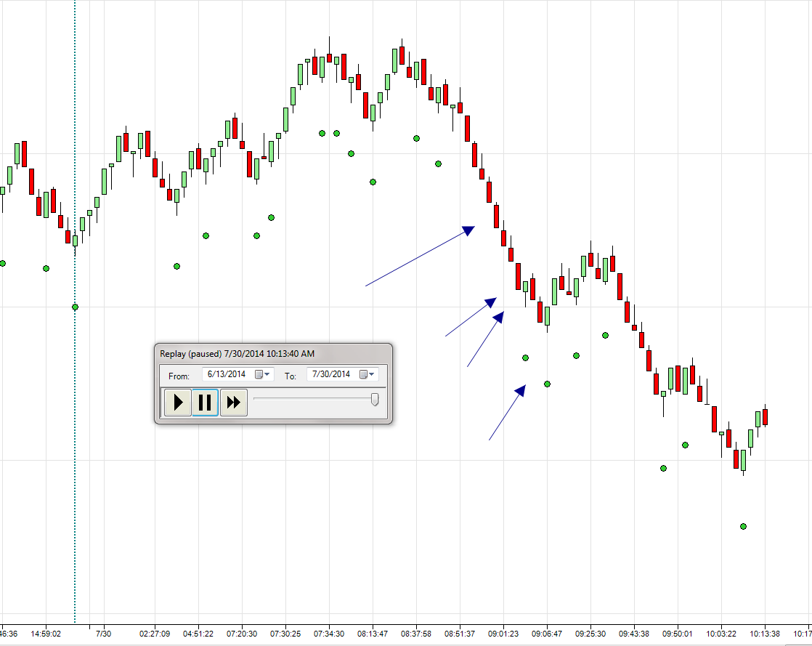
Task: Click the "From:" label in Replay dialog
Action: point(179,376)
